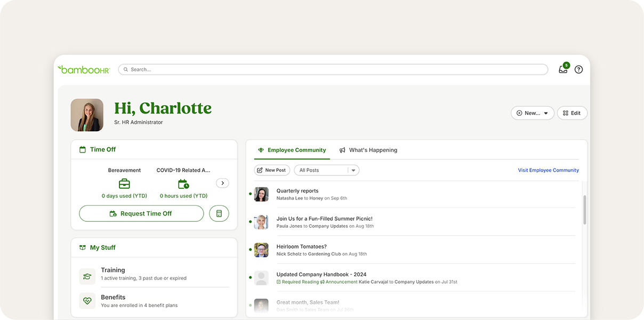
Task: Click the Edit dashboard button
Action: [572, 113]
